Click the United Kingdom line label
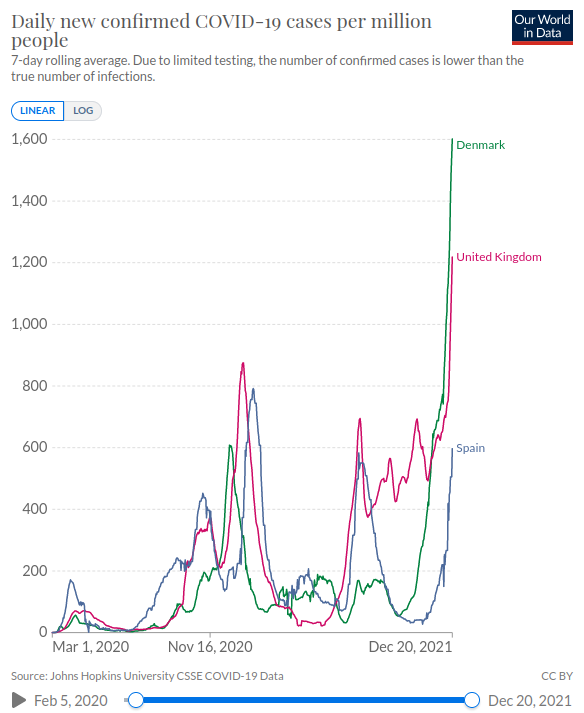Image resolution: width=584 pixels, height=713 pixels. tap(498, 257)
